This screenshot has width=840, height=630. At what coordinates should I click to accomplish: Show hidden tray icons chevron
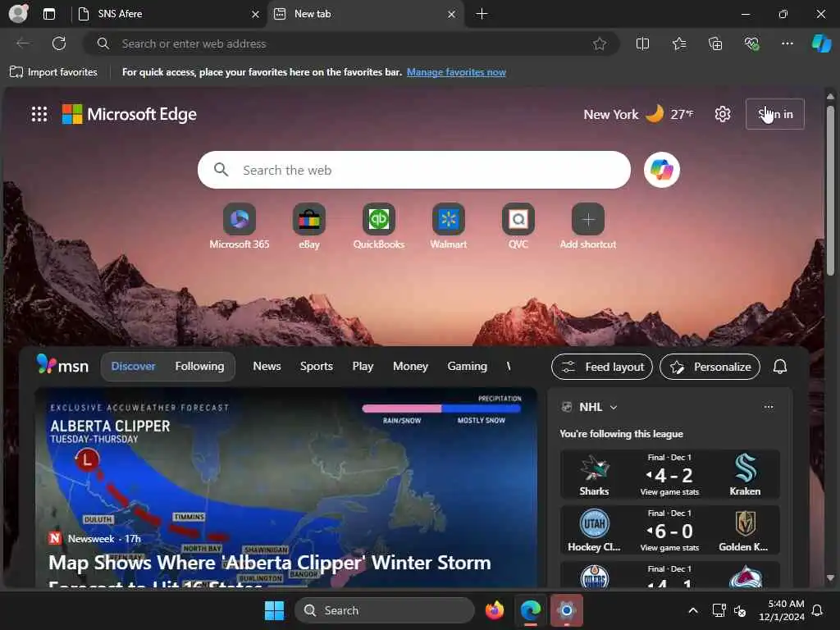click(692, 610)
